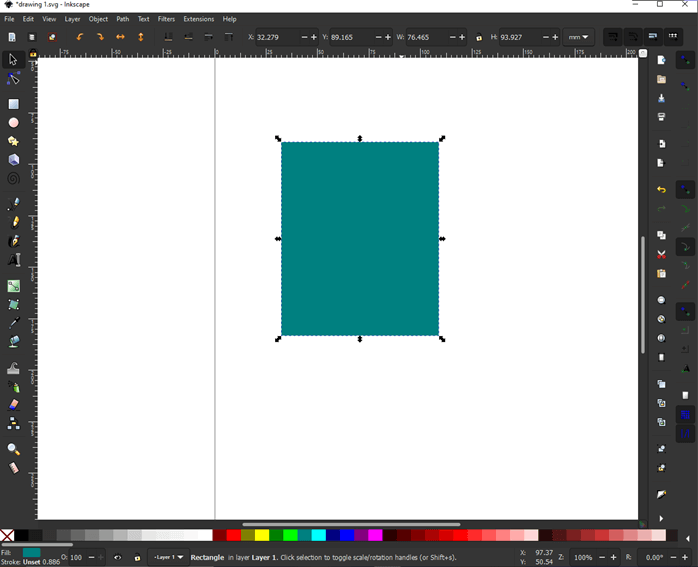Image resolution: width=698 pixels, height=567 pixels.
Task: Select the Node editing tool
Action: pyautogui.click(x=13, y=79)
